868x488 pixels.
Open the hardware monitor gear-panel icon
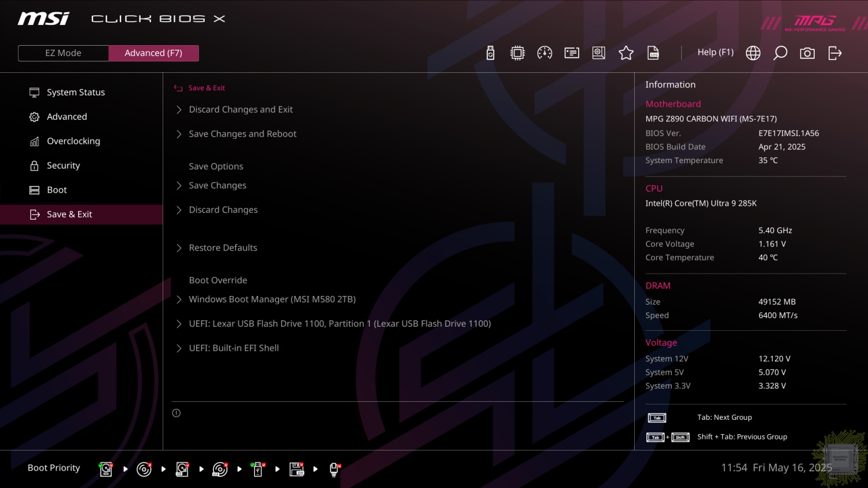[599, 53]
